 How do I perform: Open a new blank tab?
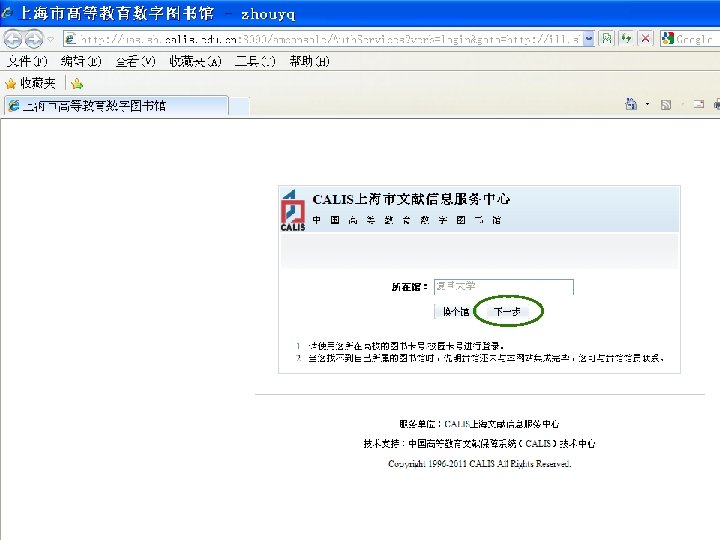[x=239, y=106]
